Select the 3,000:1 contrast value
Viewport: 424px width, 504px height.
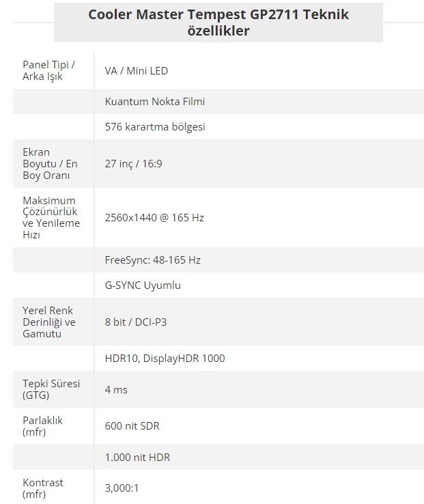122,488
